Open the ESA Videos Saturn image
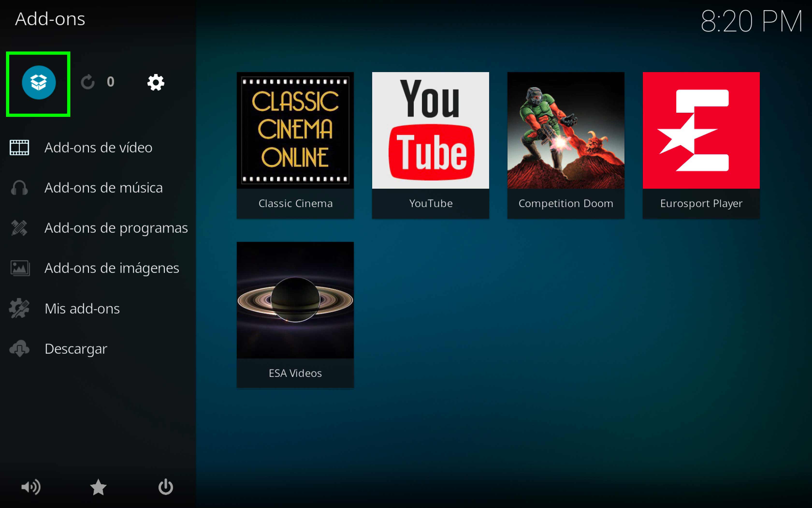Image resolution: width=812 pixels, height=508 pixels. 295,300
